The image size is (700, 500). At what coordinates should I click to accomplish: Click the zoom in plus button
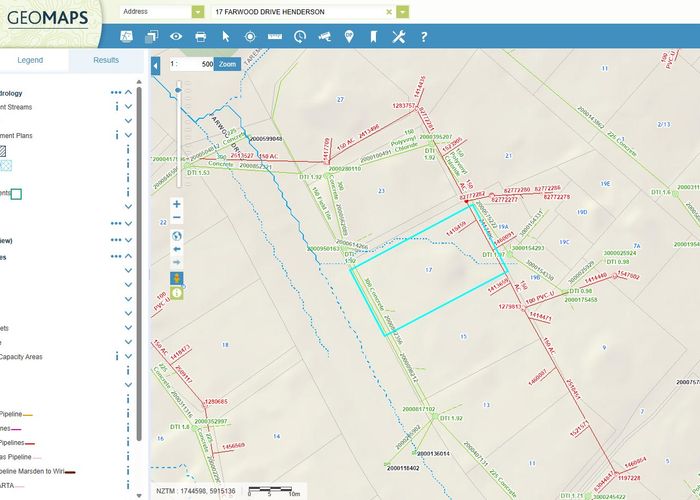tap(177, 204)
